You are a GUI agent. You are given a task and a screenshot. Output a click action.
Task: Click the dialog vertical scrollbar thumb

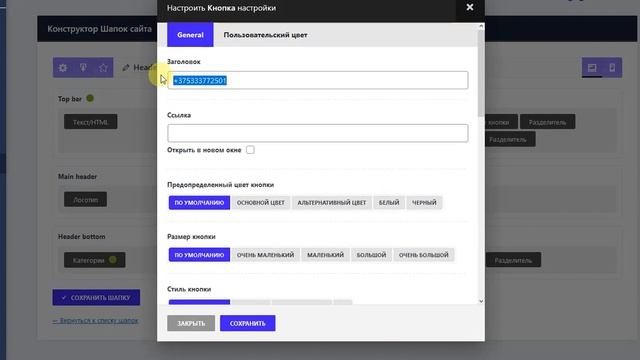[x=481, y=73]
